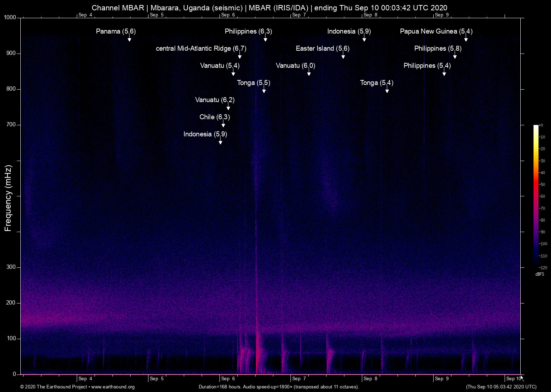Click the Chile (6.3) event label
Screen dimensions: 551x392
click(214, 117)
